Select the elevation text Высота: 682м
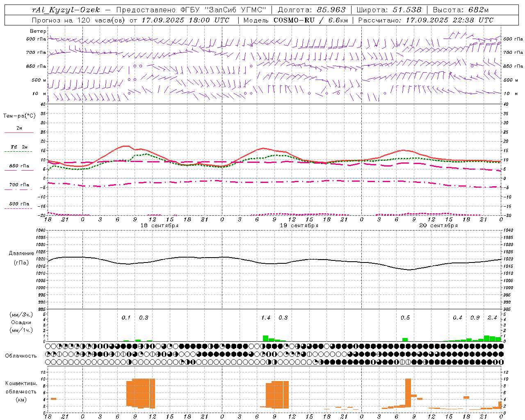525x420 pixels. tap(461, 10)
